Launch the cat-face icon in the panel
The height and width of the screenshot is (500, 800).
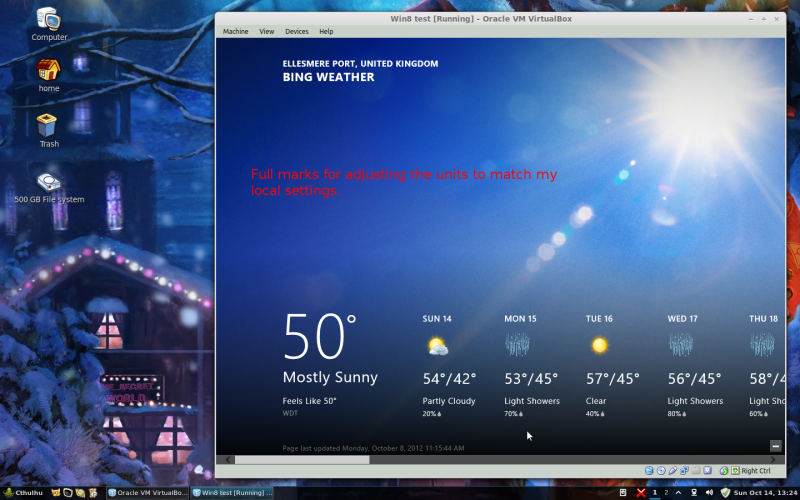coord(56,493)
